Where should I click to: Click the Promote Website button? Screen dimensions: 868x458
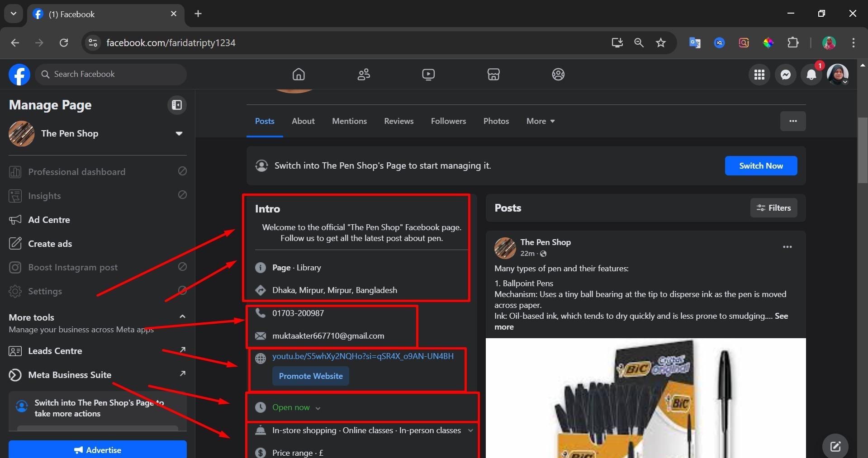[311, 376]
